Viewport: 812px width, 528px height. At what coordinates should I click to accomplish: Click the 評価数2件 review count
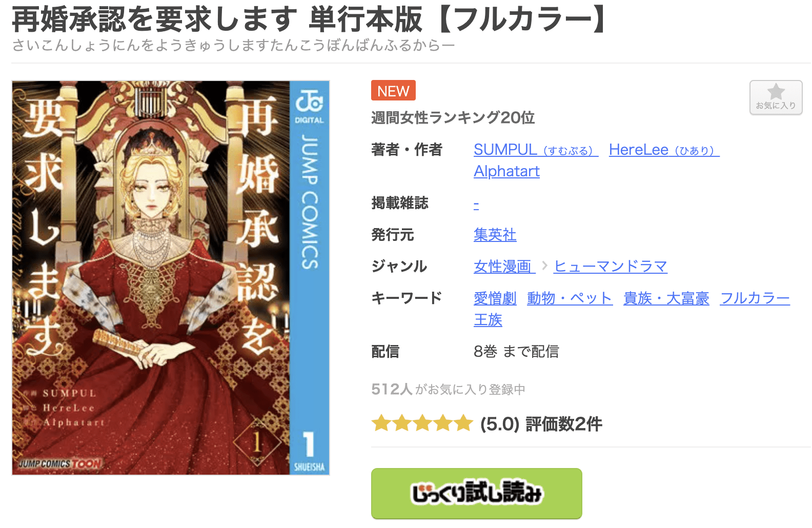click(563, 424)
